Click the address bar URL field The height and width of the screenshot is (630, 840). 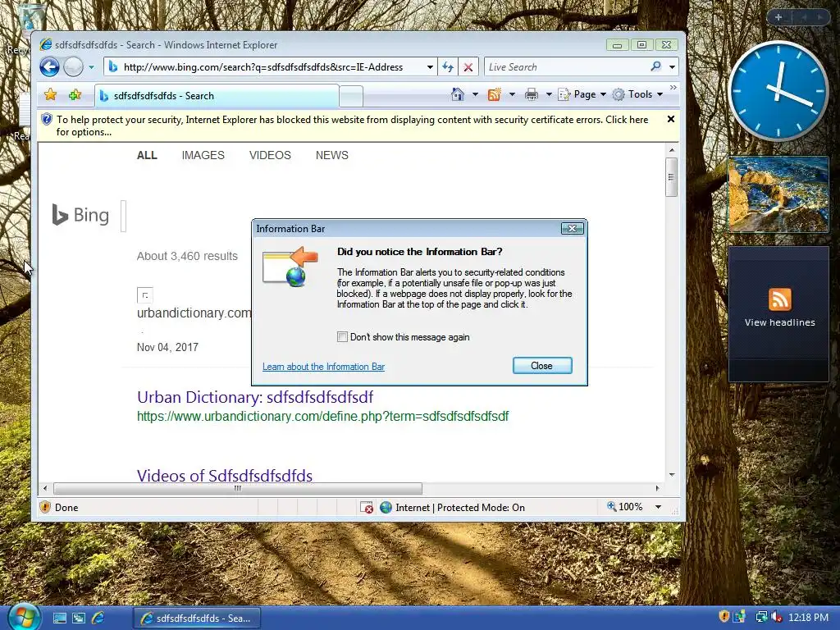[271, 67]
